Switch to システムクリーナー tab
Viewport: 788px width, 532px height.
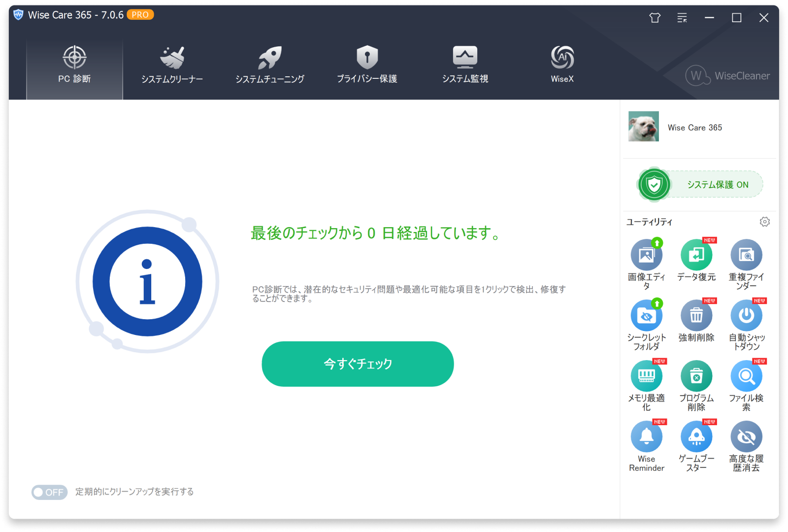172,64
